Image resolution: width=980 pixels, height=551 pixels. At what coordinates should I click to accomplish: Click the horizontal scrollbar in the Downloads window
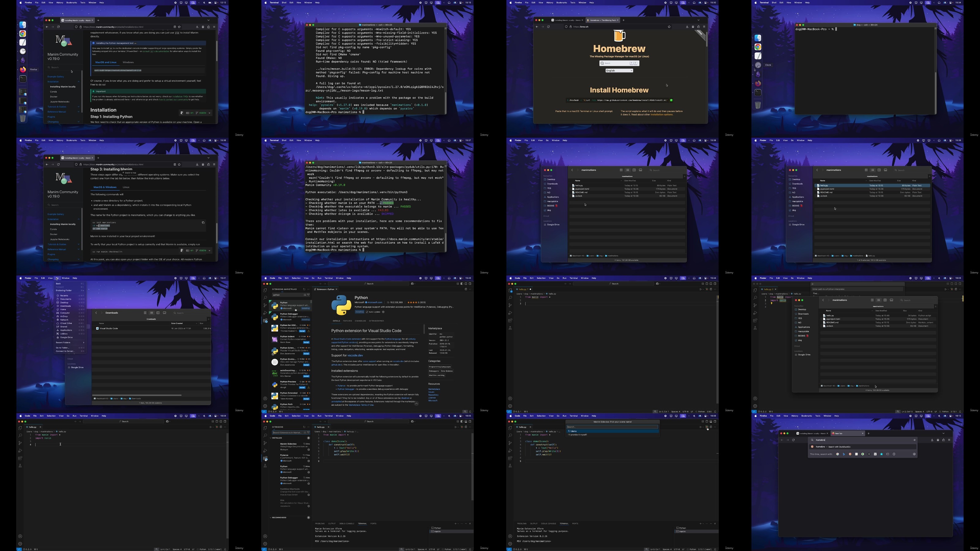(x=137, y=395)
